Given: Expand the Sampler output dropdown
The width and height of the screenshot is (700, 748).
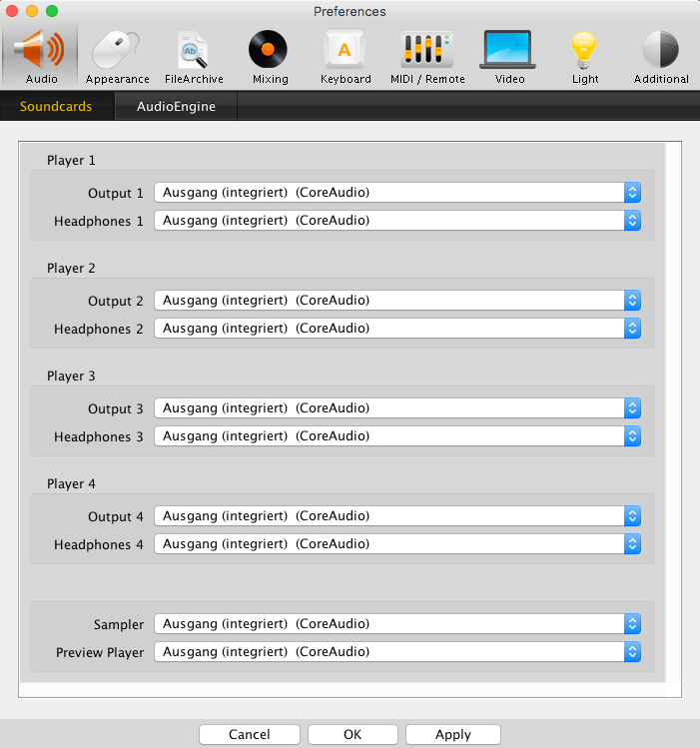Looking at the screenshot, I should pyautogui.click(x=396, y=624).
